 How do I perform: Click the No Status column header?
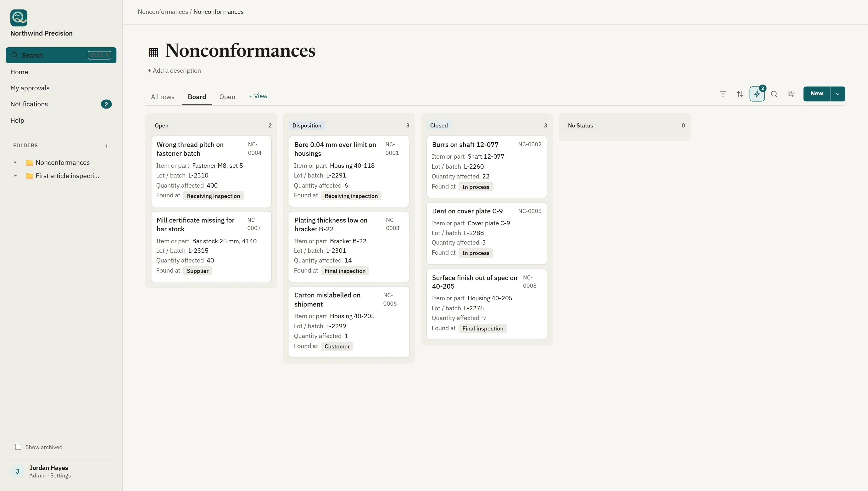click(580, 126)
